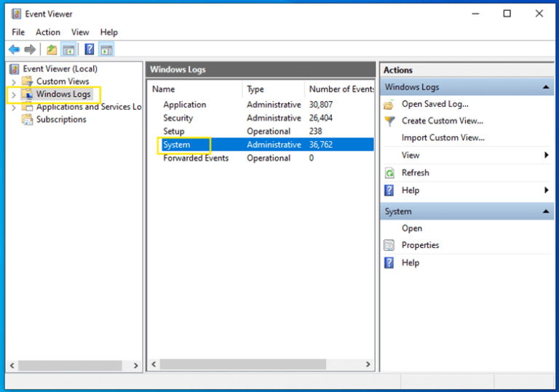Expand Applications and Services Logs node
559x392 pixels.
tap(14, 107)
